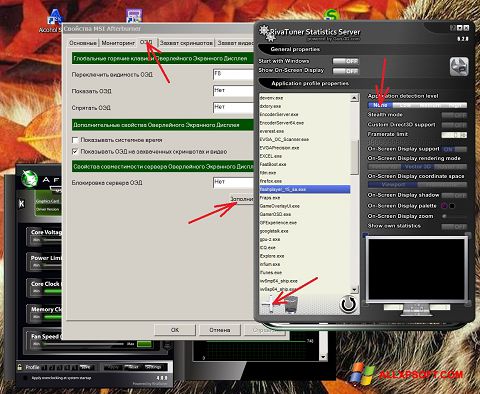This screenshot has width=480, height=394.
Task: Click the OK button in properties dialog
Action: [175, 330]
